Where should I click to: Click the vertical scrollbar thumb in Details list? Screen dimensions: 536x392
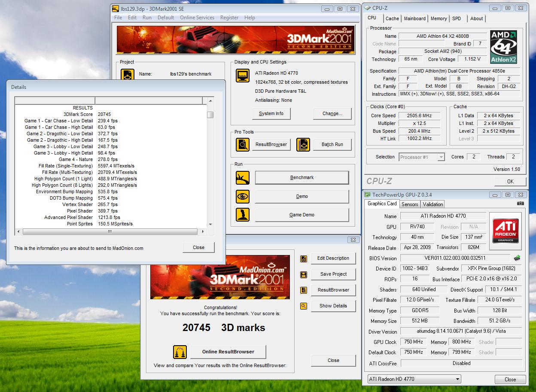click(210, 115)
